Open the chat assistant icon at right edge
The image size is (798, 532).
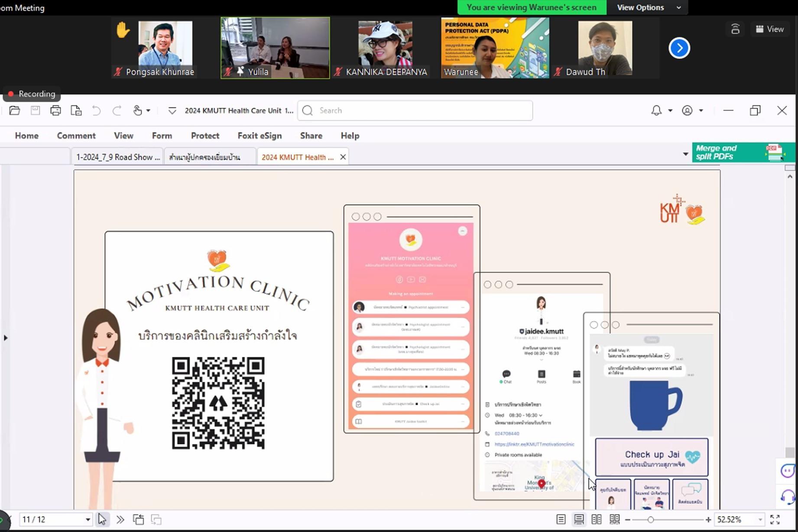(x=788, y=470)
